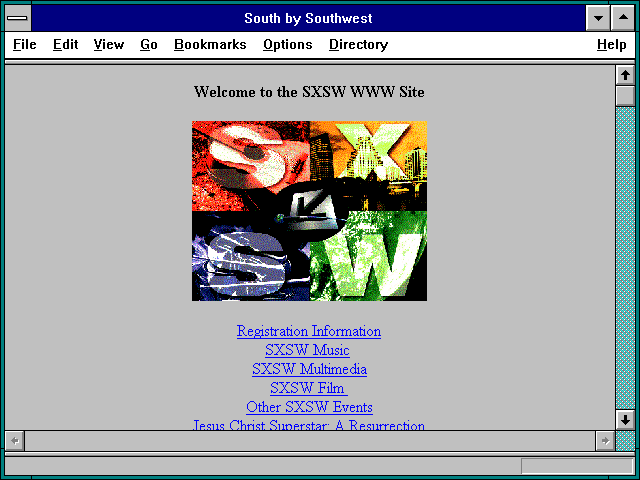Open the View menu

point(109,44)
